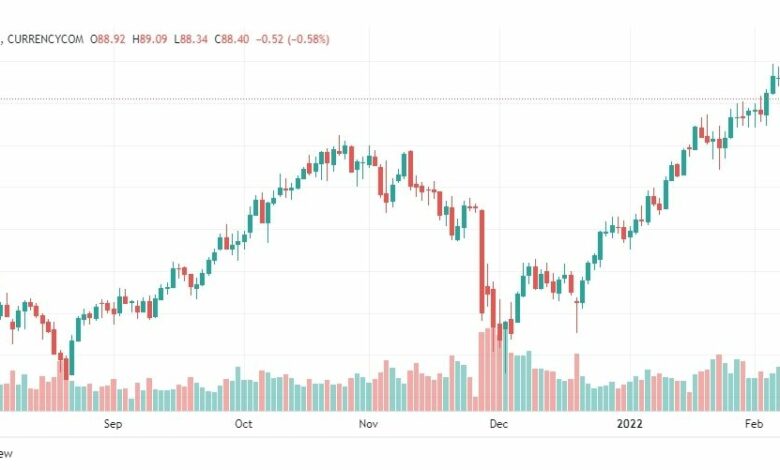Screen dimensions: 780x470
Task: Click the Sep label on time axis
Action: (113, 424)
